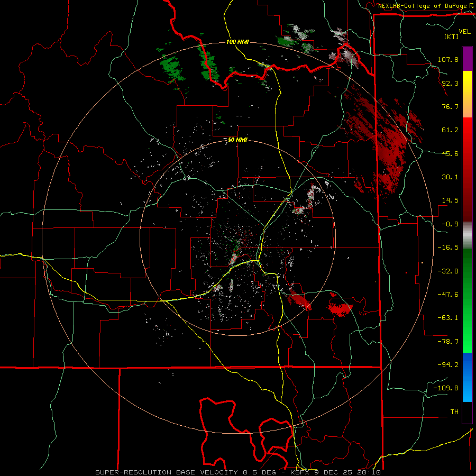Click the 30.1 velocity scale value
The height and width of the screenshot is (476, 476).
tap(450, 177)
